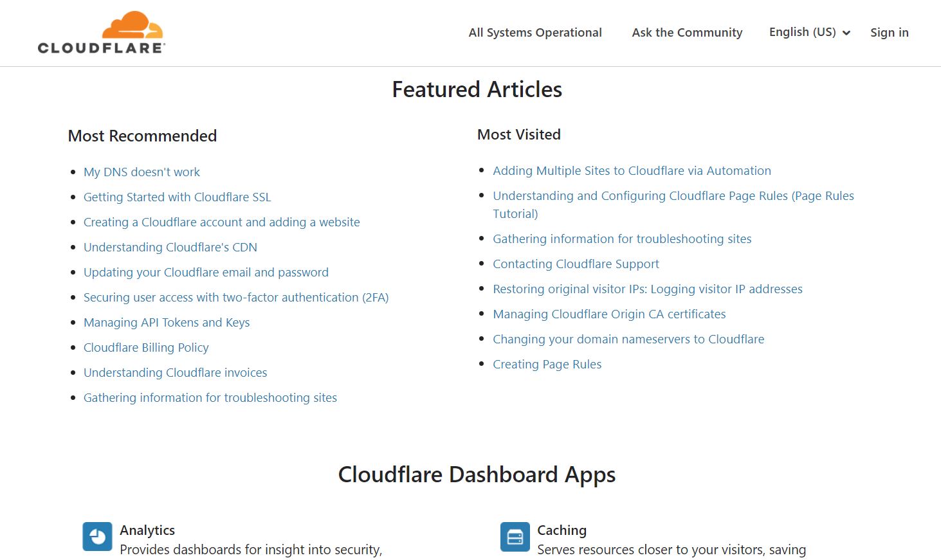The height and width of the screenshot is (560, 941).
Task: Open 'My DNS doesn't work' article
Action: point(142,172)
